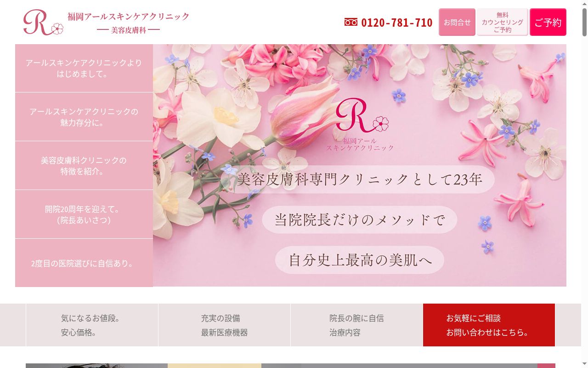
Task: Click banner text 美容皮膚科専門クリニックとして23年
Action: point(359,179)
